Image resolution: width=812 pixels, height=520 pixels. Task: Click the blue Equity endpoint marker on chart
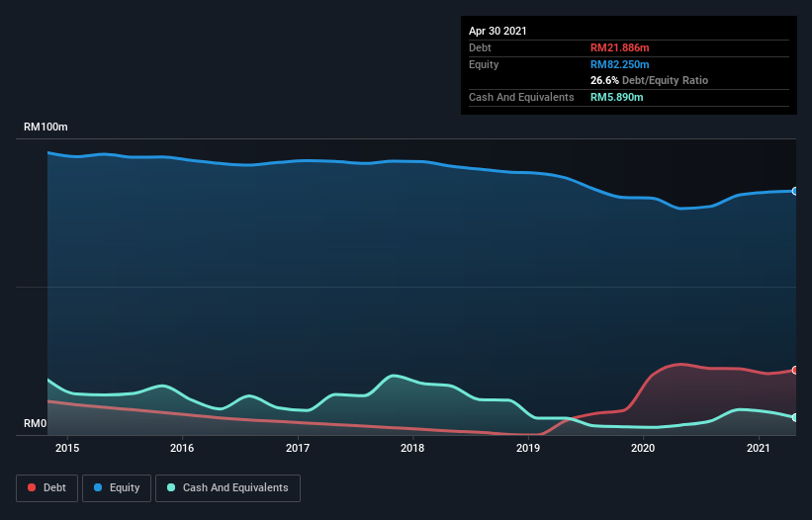pos(795,191)
